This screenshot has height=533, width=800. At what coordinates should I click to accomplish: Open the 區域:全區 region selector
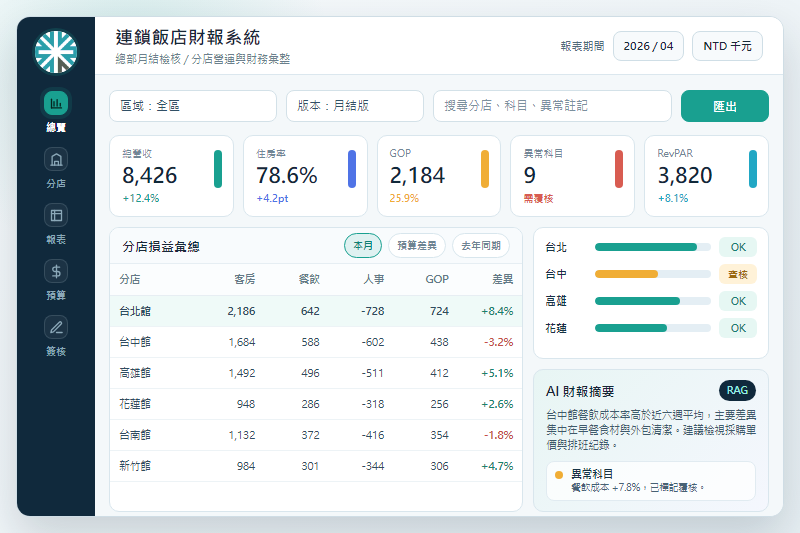pos(193,106)
